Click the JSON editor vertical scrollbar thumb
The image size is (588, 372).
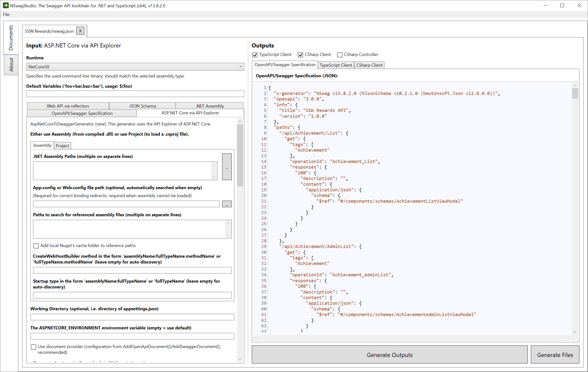click(575, 93)
